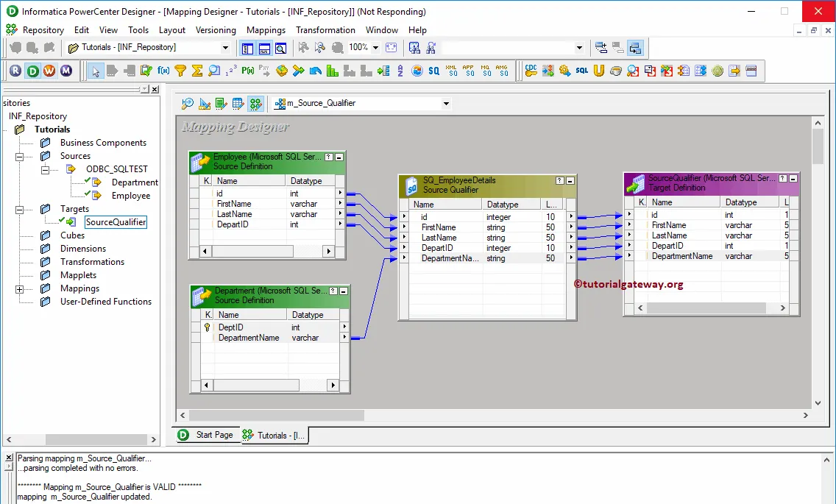836x504 pixels.
Task: Select DepartmentName row in Department source
Action: (270, 338)
